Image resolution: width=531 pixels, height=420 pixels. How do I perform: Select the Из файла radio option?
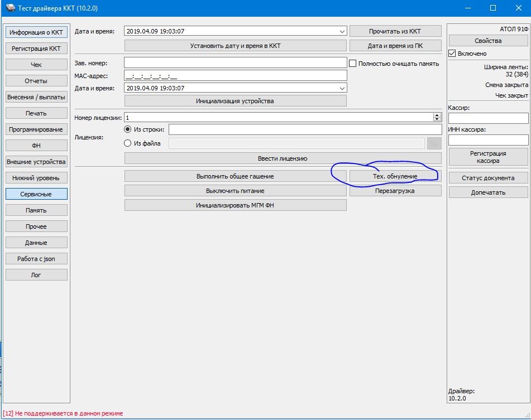pos(127,143)
